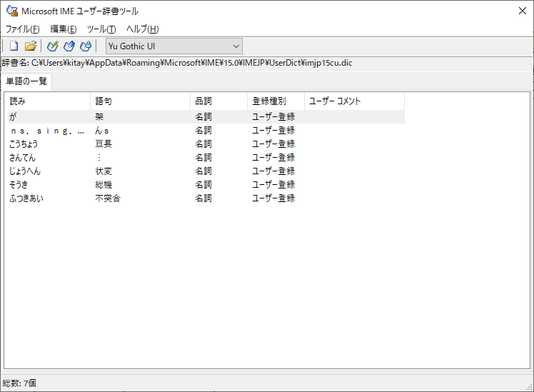Click the Open dictionary folder icon
534x392 pixels.
coord(31,46)
